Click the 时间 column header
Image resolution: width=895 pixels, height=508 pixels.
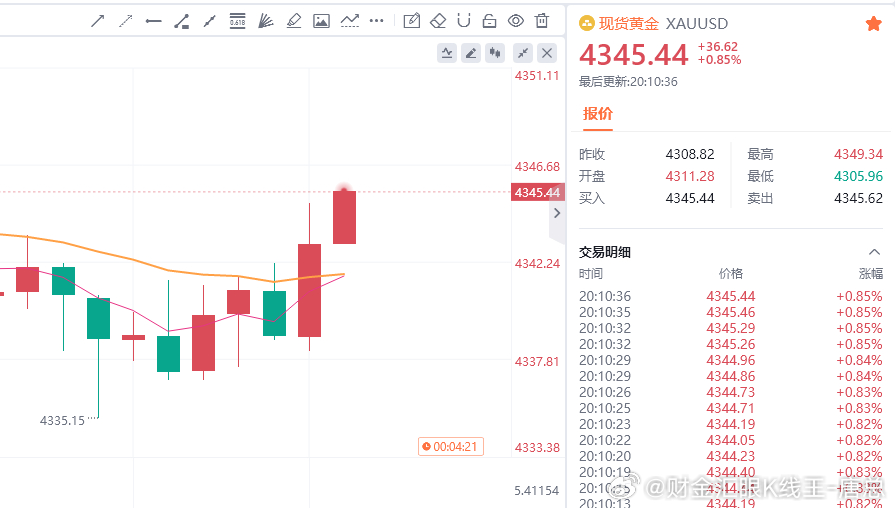591,274
